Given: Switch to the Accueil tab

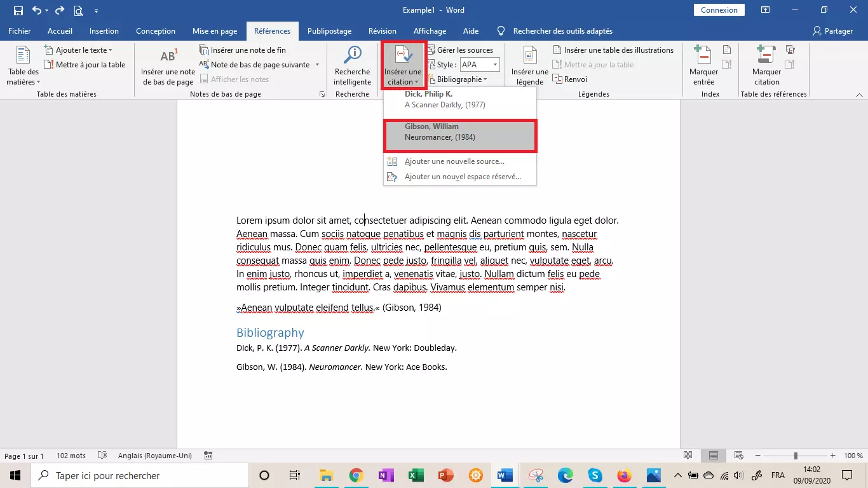Looking at the screenshot, I should [x=60, y=30].
